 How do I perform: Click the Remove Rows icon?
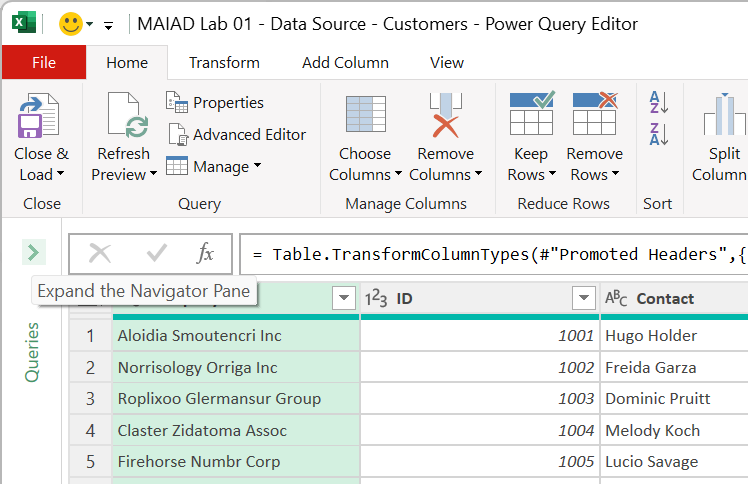click(595, 113)
